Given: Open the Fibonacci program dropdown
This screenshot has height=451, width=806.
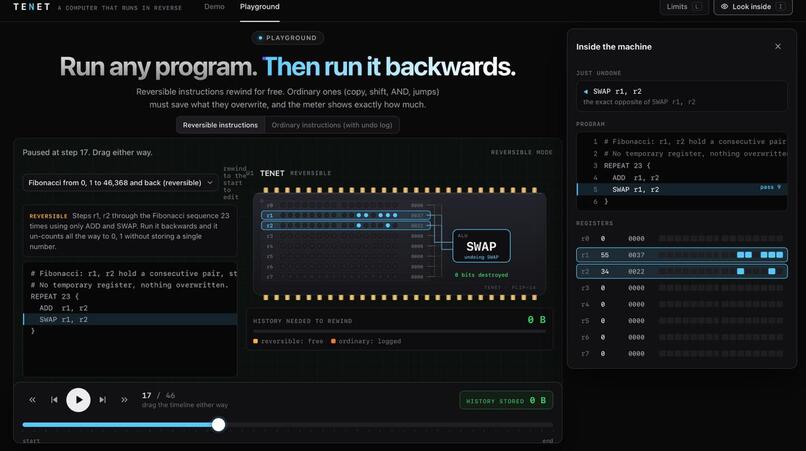Looking at the screenshot, I should tap(121, 183).
